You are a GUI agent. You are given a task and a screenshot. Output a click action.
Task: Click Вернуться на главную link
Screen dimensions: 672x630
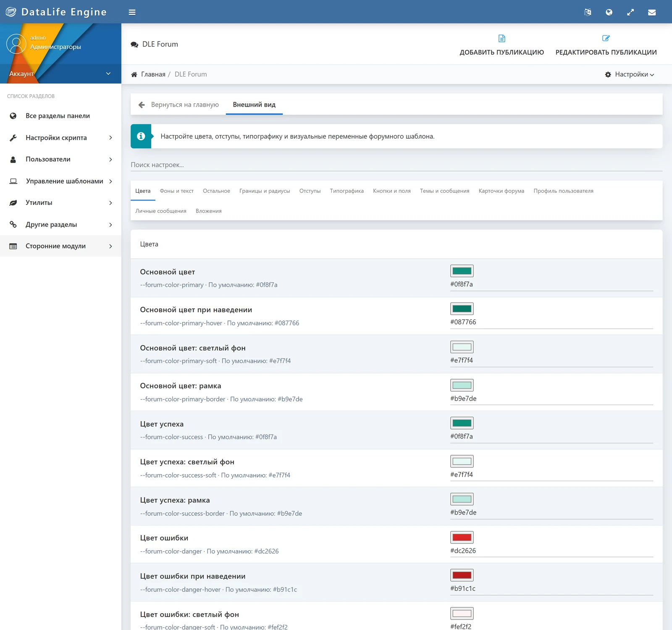pos(185,105)
